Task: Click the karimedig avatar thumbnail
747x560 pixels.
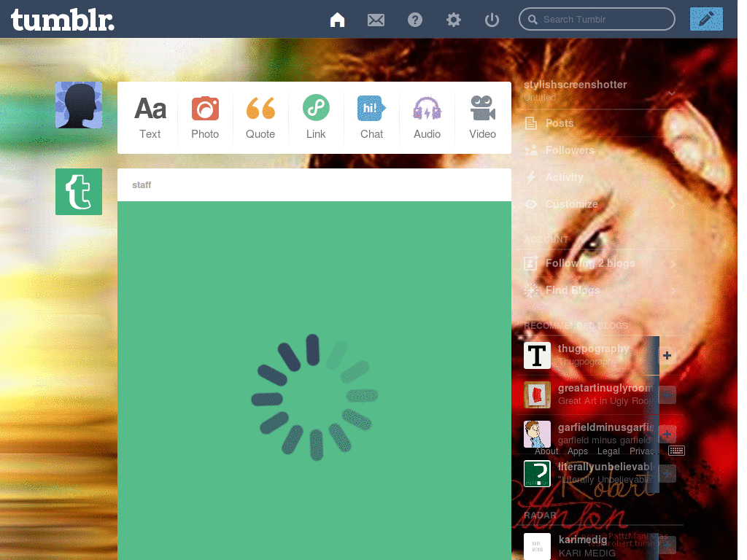Action: click(537, 546)
